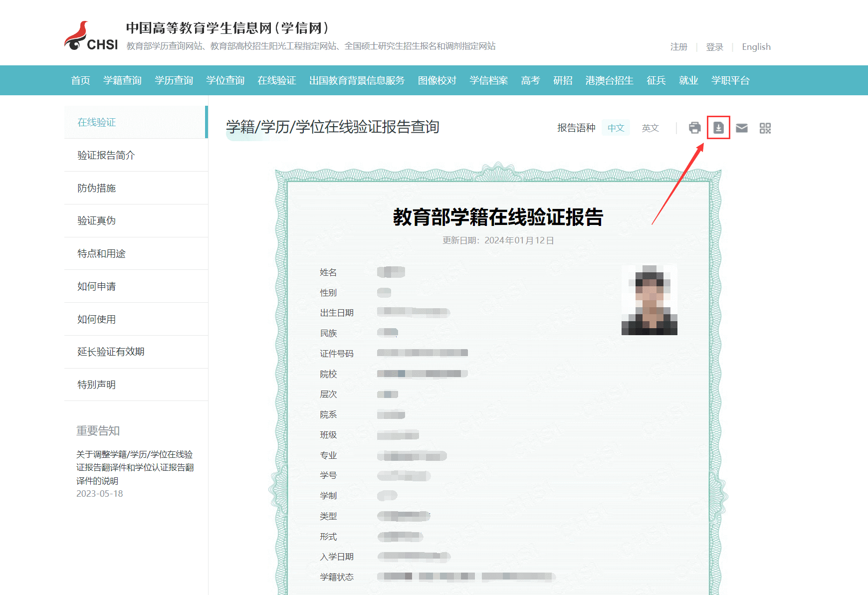This screenshot has width=868, height=595.
Task: Open 首页 in navigation bar
Action: (x=80, y=80)
